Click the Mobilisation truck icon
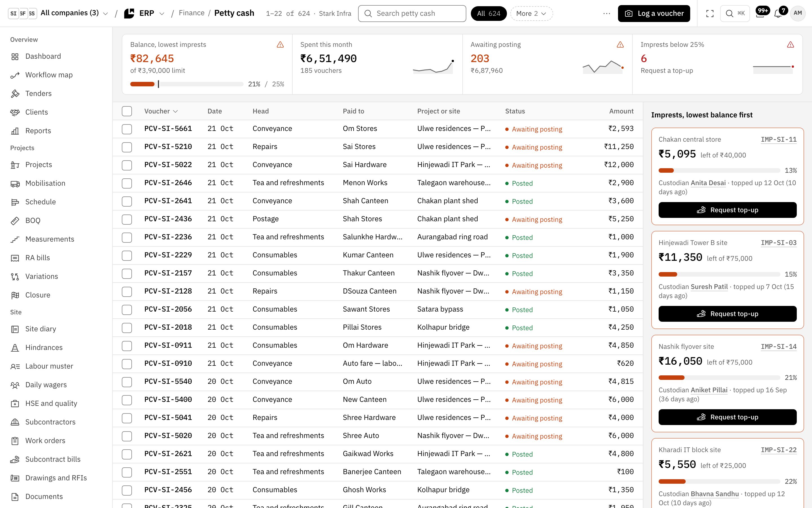812x508 pixels. [15, 183]
